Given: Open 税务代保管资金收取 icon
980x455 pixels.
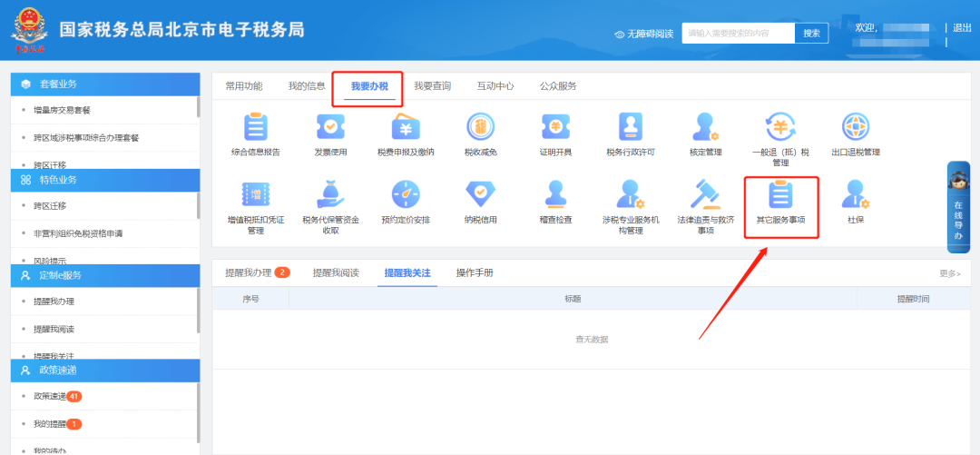Looking at the screenshot, I should 330,194.
